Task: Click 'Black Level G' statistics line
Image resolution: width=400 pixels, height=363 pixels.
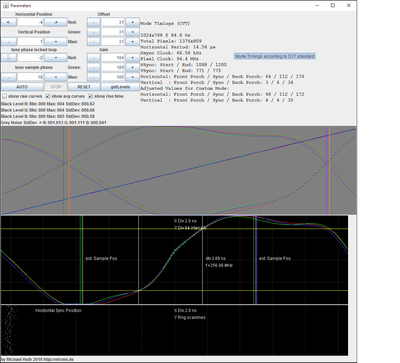Action: pyautogui.click(x=48, y=110)
